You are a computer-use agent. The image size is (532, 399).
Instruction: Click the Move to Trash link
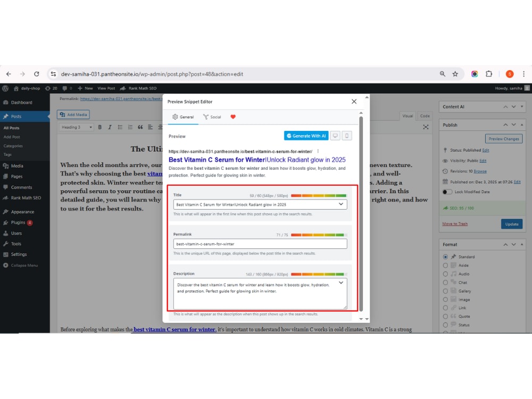[455, 224]
